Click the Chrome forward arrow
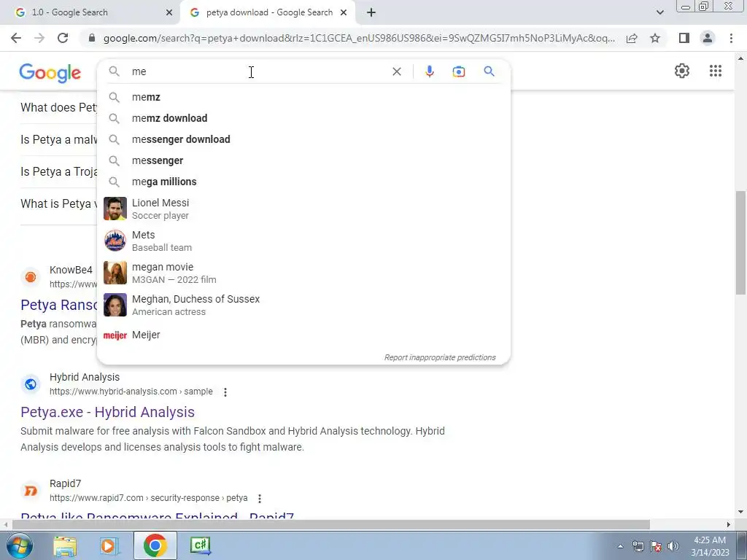Image resolution: width=747 pixels, height=560 pixels. point(39,38)
